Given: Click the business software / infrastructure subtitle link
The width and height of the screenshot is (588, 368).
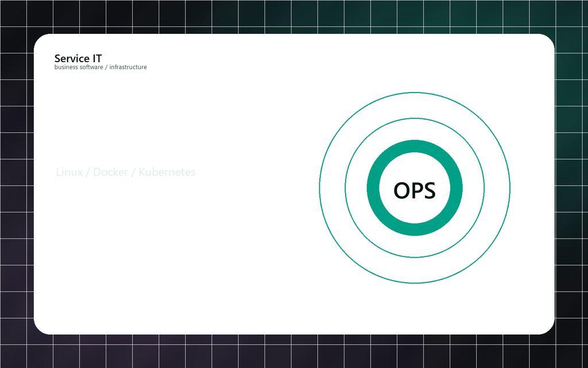Looking at the screenshot, I should point(100,67).
